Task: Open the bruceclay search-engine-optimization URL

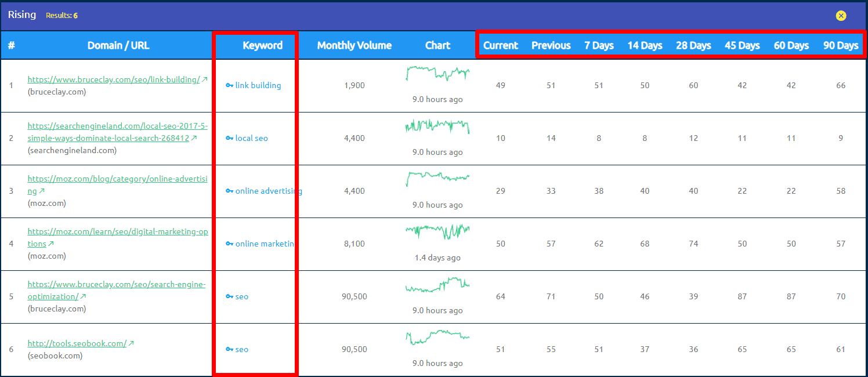Action: tap(116, 291)
